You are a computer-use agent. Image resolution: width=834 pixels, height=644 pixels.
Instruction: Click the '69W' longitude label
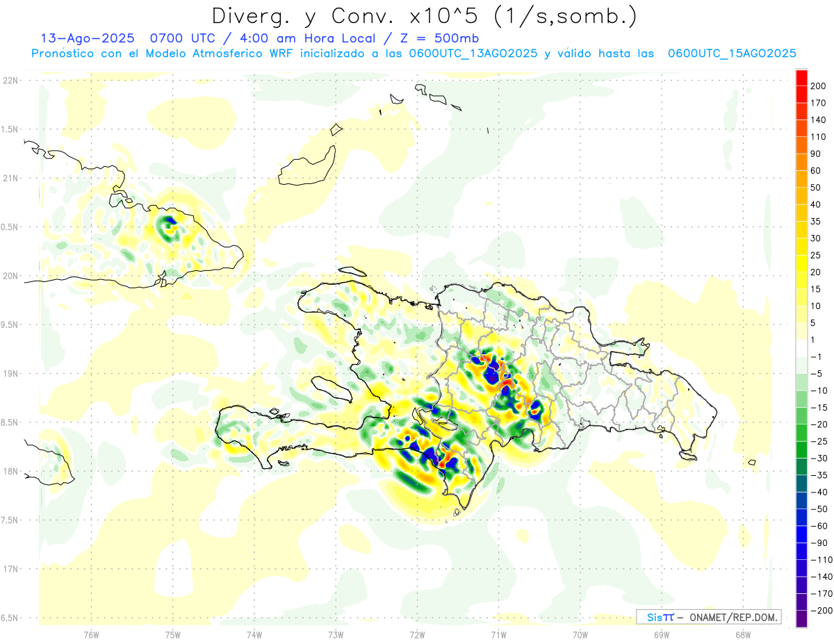[661, 634]
